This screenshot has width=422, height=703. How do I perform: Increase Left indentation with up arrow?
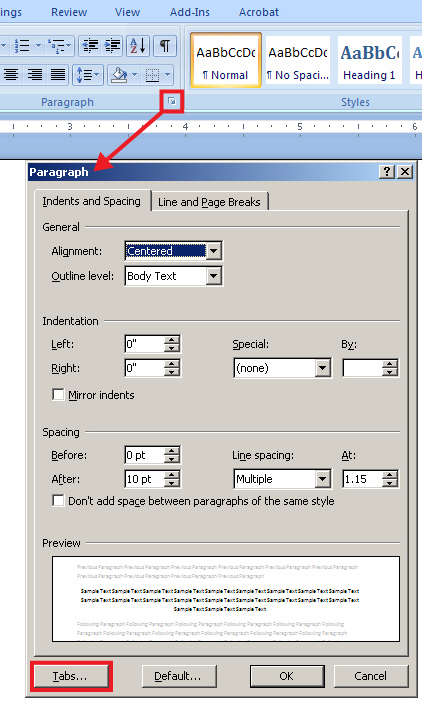(x=172, y=340)
